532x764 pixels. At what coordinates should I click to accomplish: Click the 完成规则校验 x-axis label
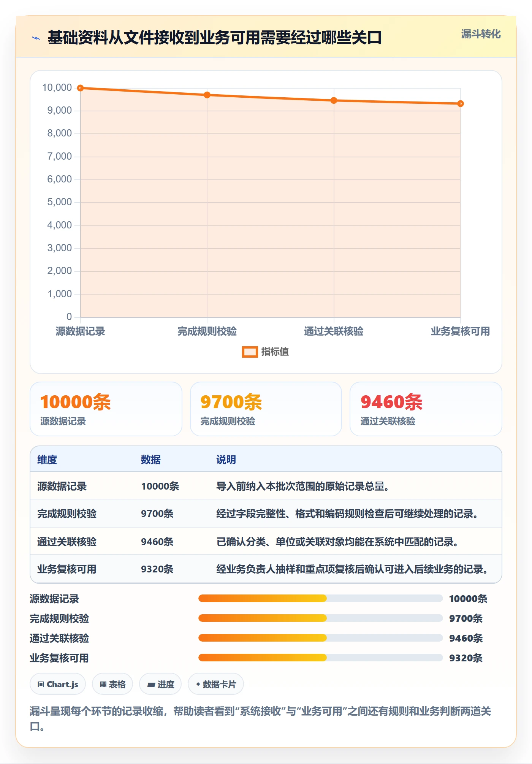pyautogui.click(x=207, y=331)
